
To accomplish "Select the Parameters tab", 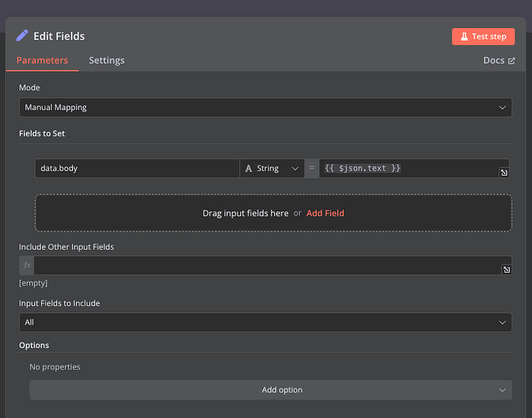I will coord(42,60).
